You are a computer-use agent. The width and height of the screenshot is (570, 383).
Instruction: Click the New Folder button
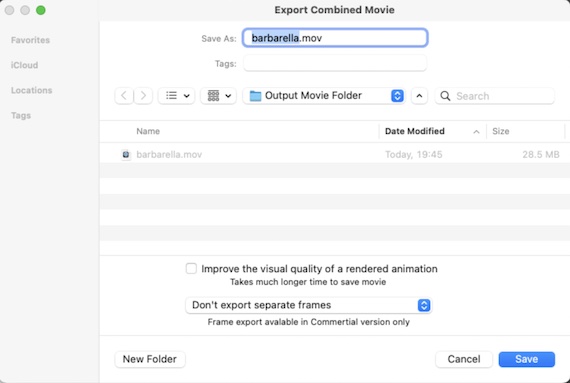150,359
